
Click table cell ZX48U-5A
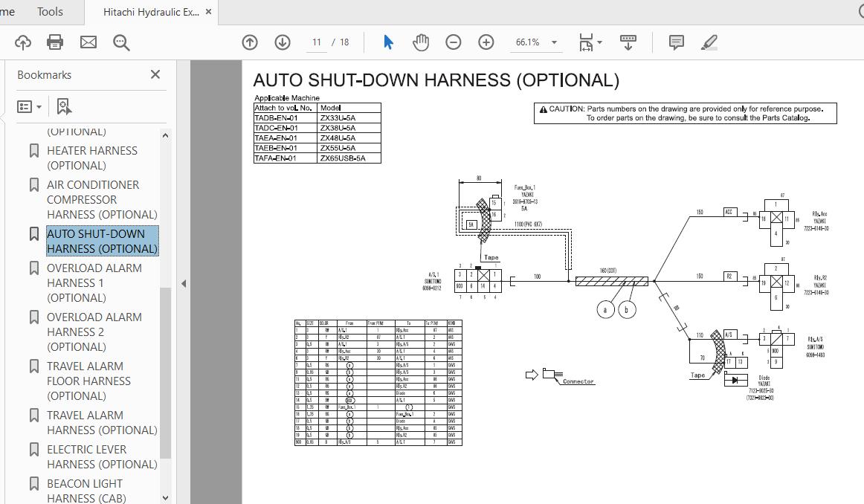coord(349,138)
